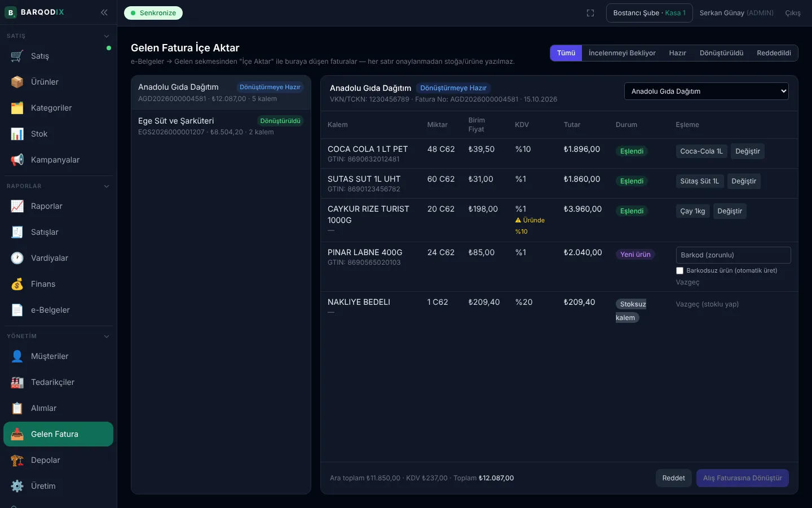Open the Vardiyalar clock icon

pyautogui.click(x=17, y=258)
